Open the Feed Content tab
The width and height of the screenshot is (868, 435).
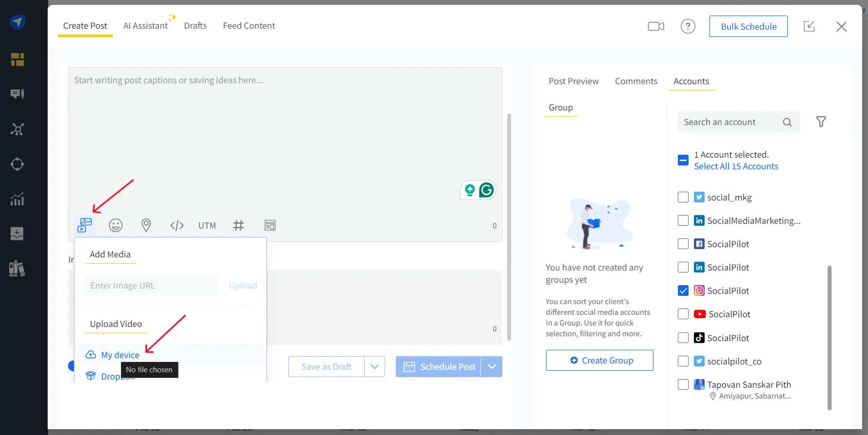[249, 26]
